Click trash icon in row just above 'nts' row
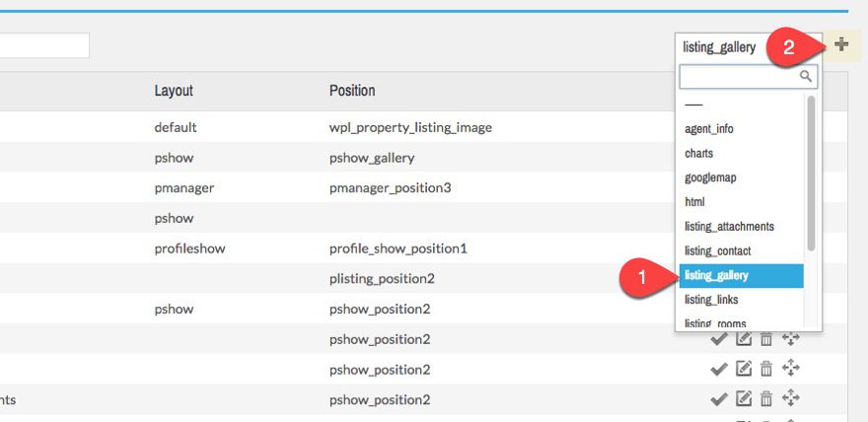Viewport: 868px width, 422px height. (765, 369)
